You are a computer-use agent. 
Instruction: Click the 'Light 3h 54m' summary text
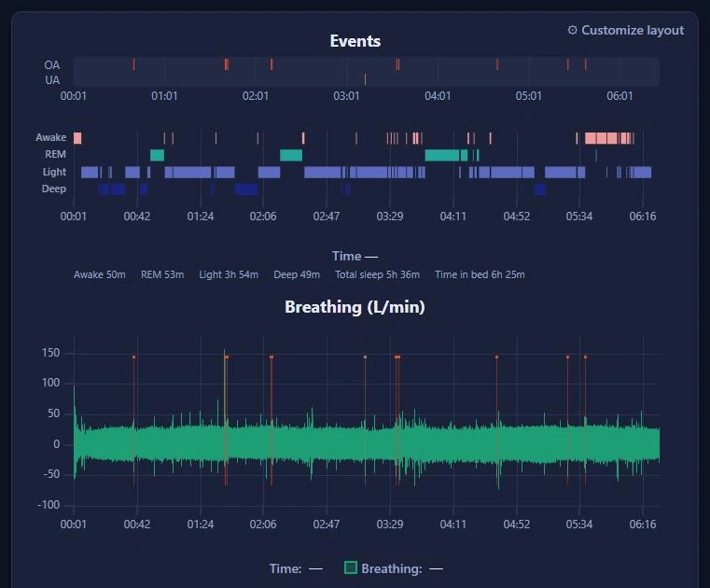tap(229, 274)
